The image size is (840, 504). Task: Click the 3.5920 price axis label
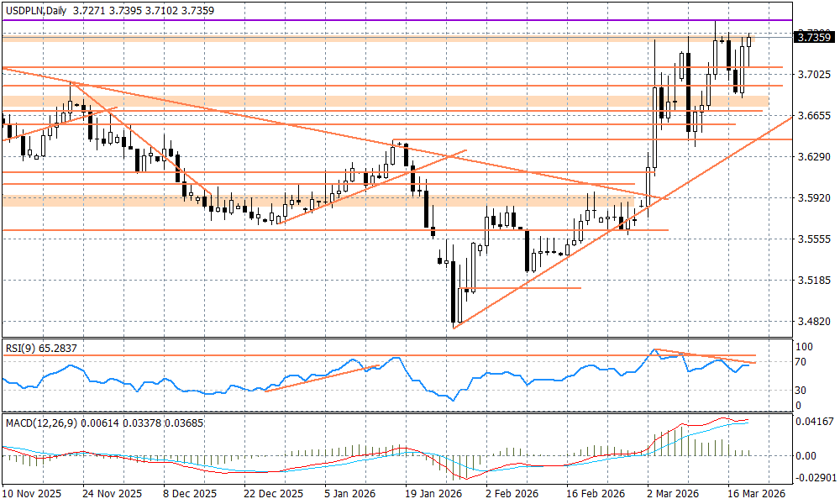(814, 199)
